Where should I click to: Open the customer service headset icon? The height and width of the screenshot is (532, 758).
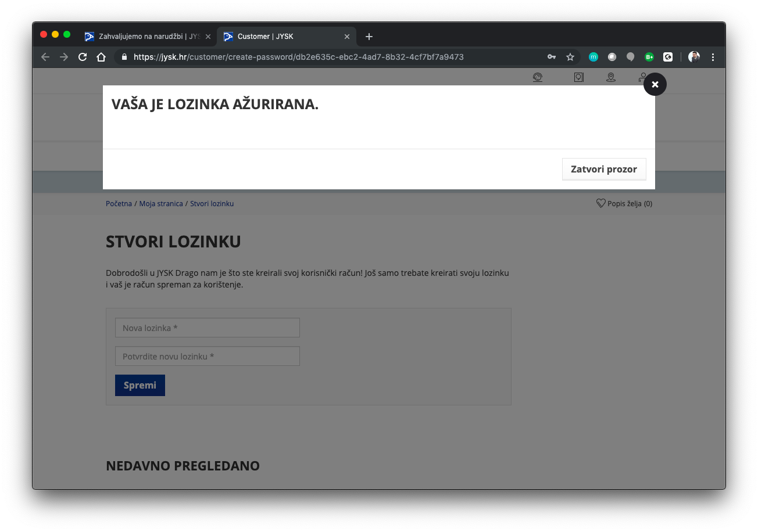538,77
